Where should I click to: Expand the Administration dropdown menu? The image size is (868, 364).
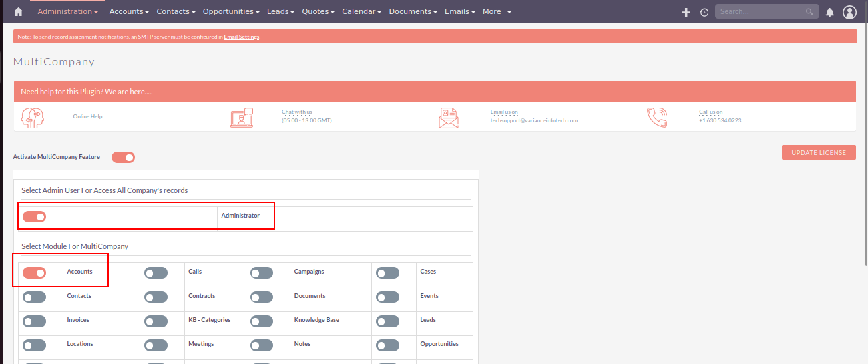coord(67,12)
